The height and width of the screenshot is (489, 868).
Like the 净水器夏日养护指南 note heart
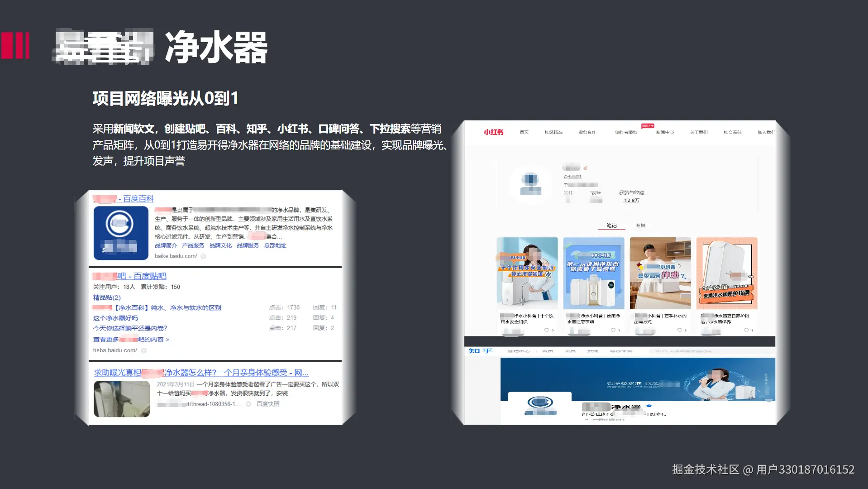click(x=746, y=331)
